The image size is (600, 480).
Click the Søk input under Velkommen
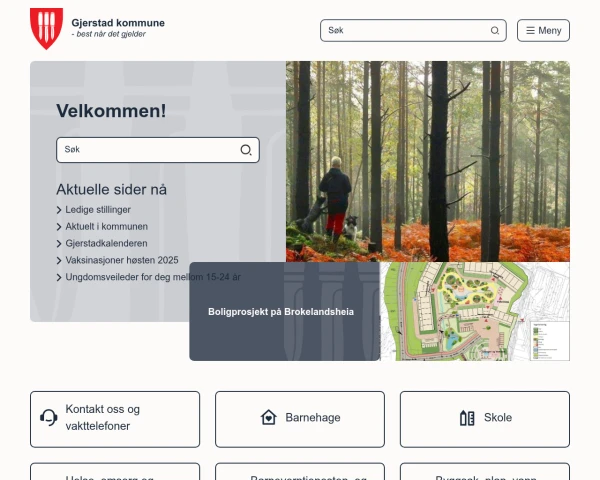click(x=148, y=150)
